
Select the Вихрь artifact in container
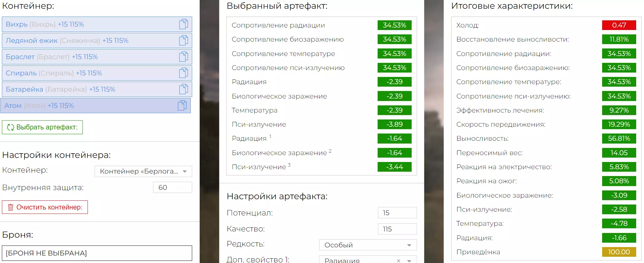coord(87,24)
